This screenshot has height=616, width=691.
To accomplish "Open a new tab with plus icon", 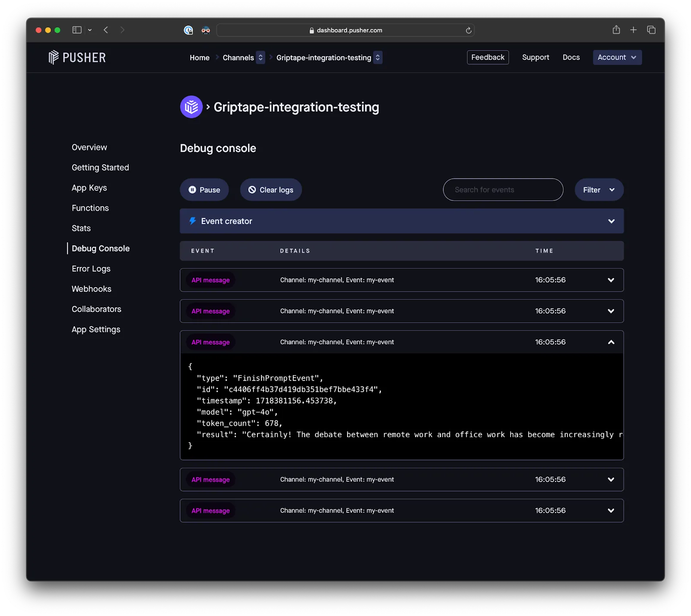I will pyautogui.click(x=633, y=30).
